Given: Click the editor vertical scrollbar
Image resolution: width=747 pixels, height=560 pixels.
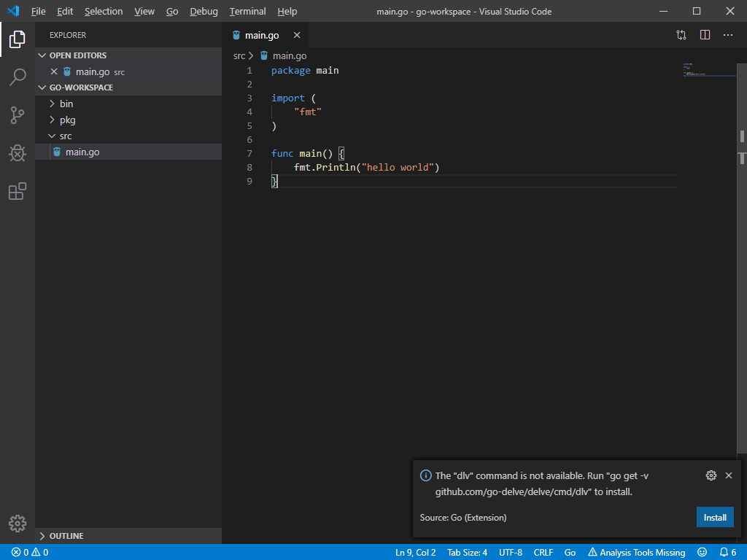Looking at the screenshot, I should [x=742, y=257].
